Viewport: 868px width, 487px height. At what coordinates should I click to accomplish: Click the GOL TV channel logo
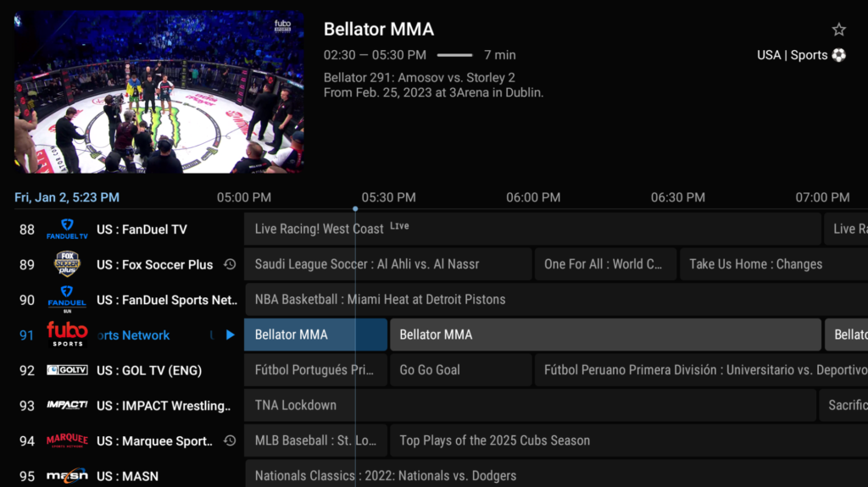click(67, 370)
